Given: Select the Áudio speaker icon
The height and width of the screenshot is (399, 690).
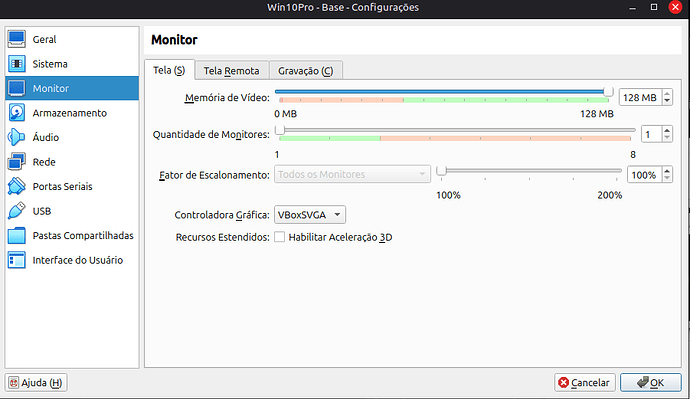Looking at the screenshot, I should pyautogui.click(x=16, y=137).
